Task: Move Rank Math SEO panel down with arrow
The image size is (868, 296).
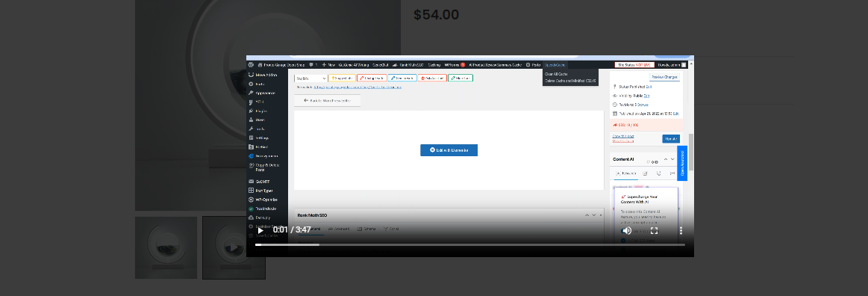Action: click(x=594, y=215)
